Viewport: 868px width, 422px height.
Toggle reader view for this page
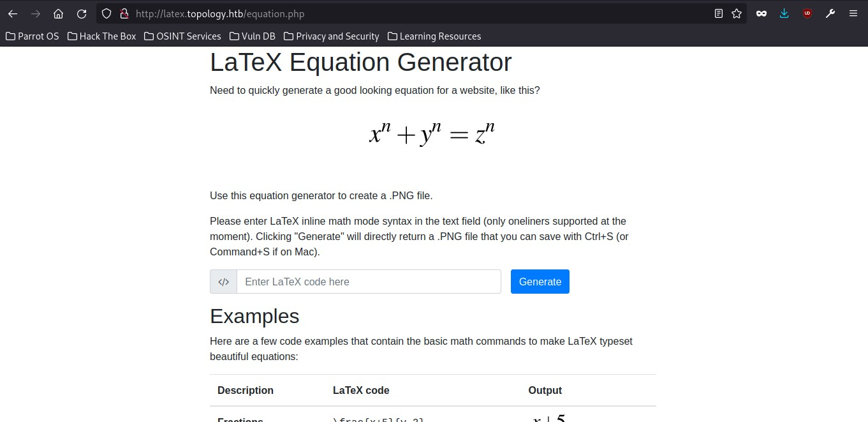coord(719,13)
